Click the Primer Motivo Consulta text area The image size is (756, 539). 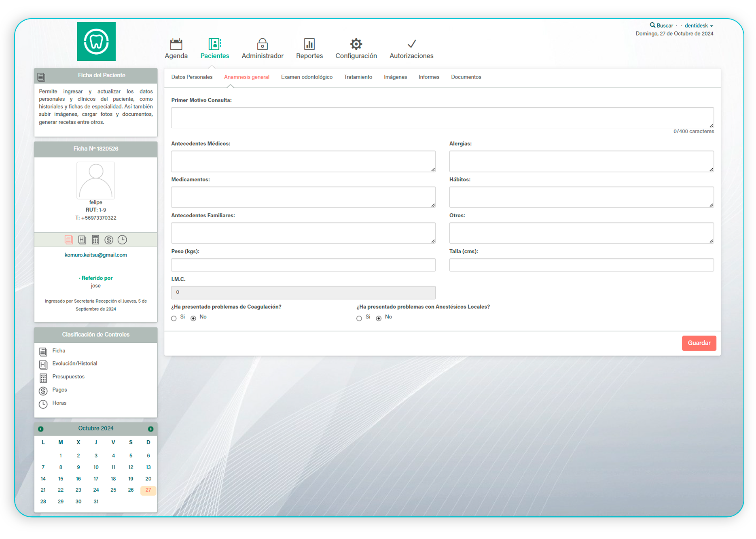[x=442, y=118]
